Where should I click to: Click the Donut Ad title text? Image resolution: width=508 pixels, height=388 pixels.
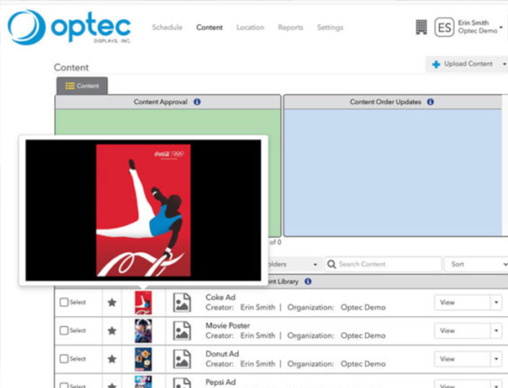click(222, 354)
